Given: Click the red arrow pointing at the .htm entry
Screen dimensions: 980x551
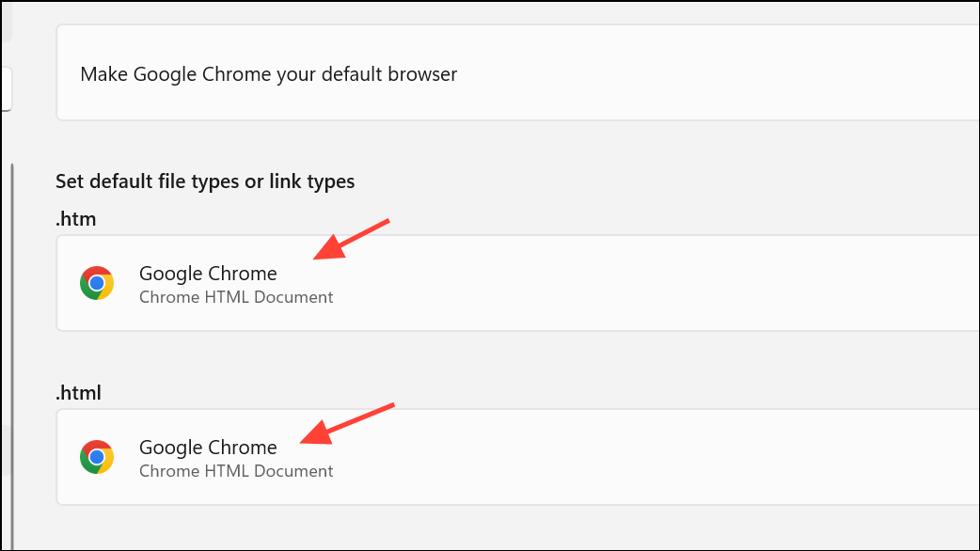Looking at the screenshot, I should point(350,239).
